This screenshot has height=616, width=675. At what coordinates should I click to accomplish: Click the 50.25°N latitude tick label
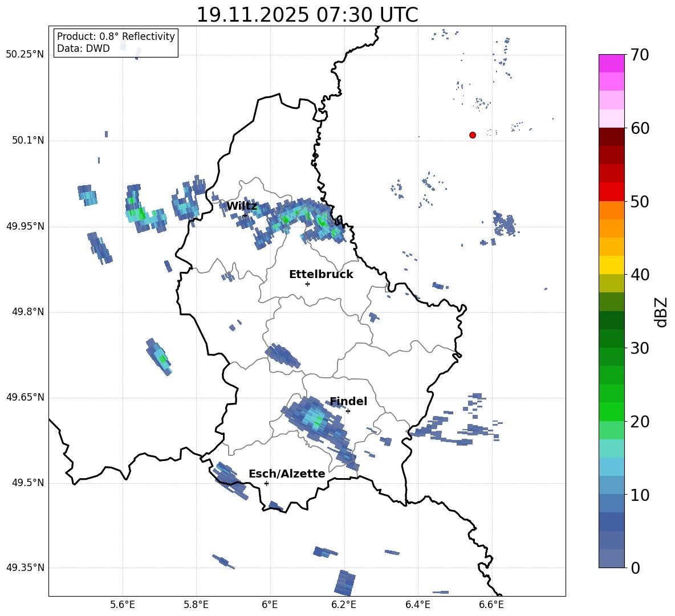(x=25, y=55)
